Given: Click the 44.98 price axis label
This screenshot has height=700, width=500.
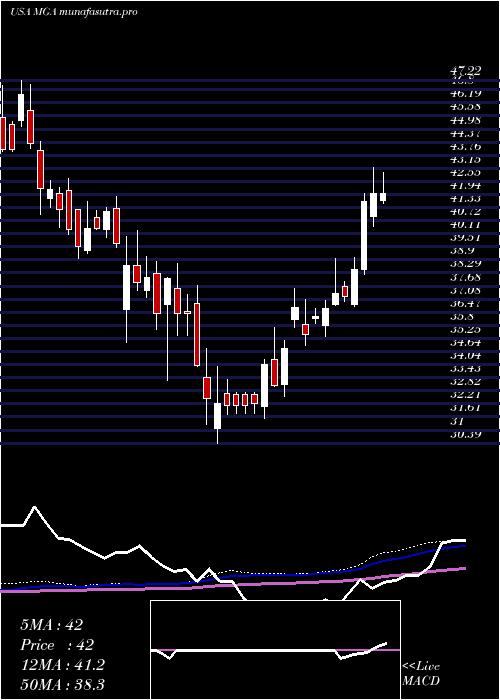Looking at the screenshot, I should pyautogui.click(x=465, y=120).
